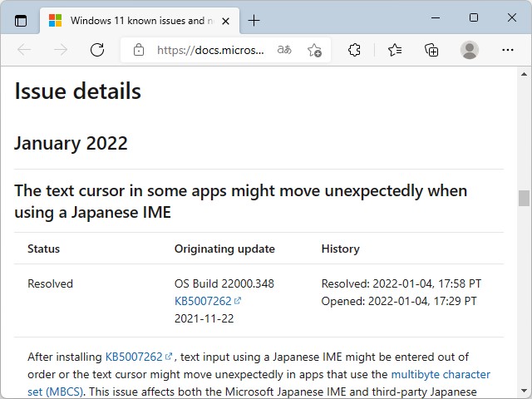Open Read aloud / translate icon

pos(284,50)
